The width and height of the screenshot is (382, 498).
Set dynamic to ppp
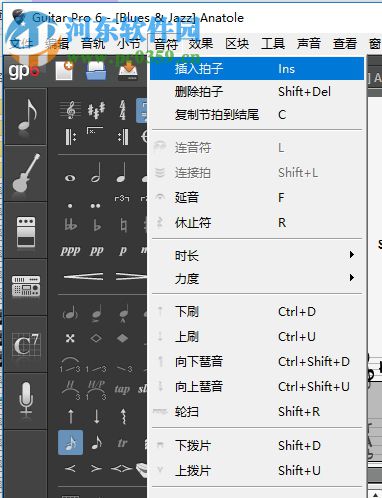[x=70, y=251]
